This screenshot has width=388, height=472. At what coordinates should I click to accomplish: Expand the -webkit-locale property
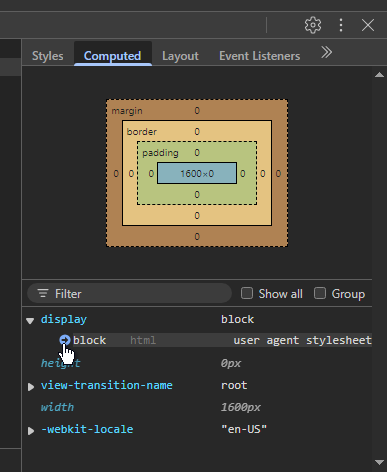31,430
